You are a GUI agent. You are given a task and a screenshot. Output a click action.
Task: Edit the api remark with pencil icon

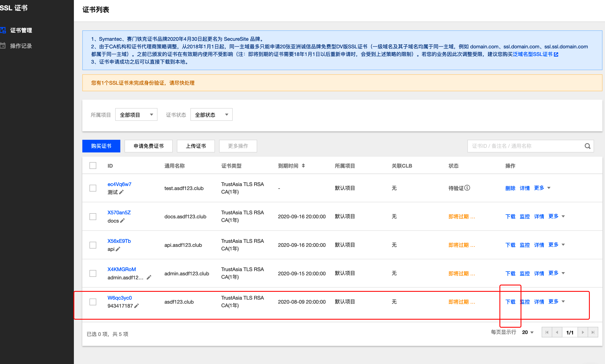click(x=118, y=249)
